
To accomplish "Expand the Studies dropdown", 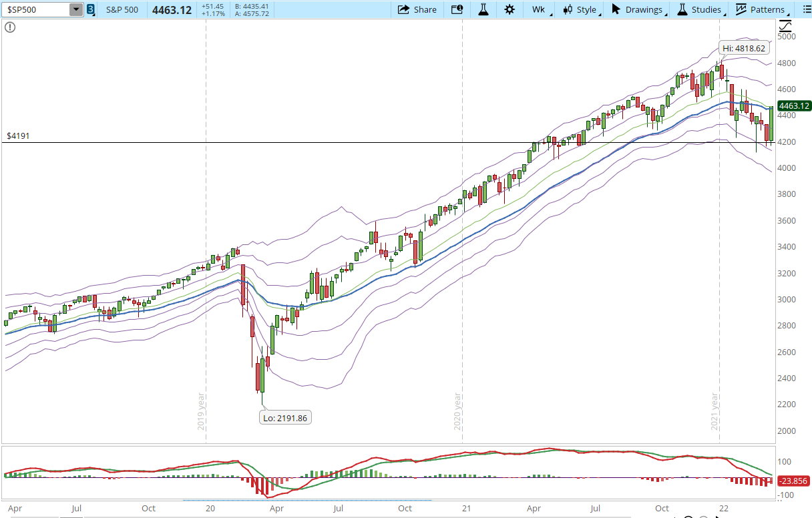I will click(701, 9).
